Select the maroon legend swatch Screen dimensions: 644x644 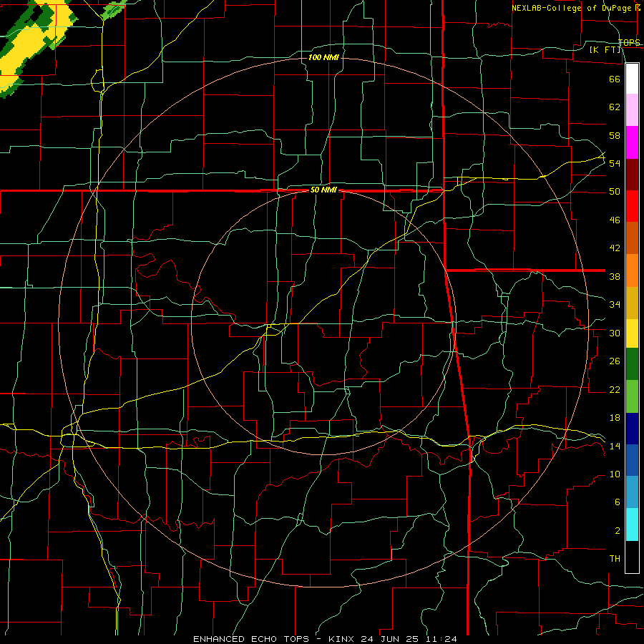pos(632,175)
